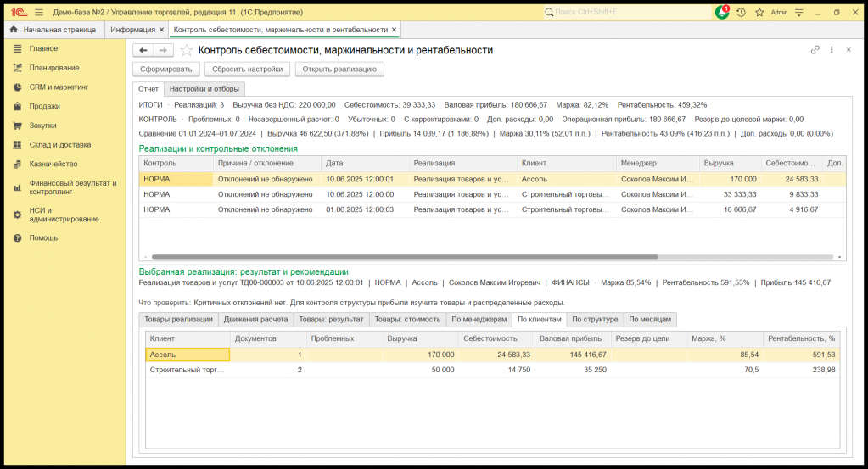Close the Информация tab

coord(162,30)
